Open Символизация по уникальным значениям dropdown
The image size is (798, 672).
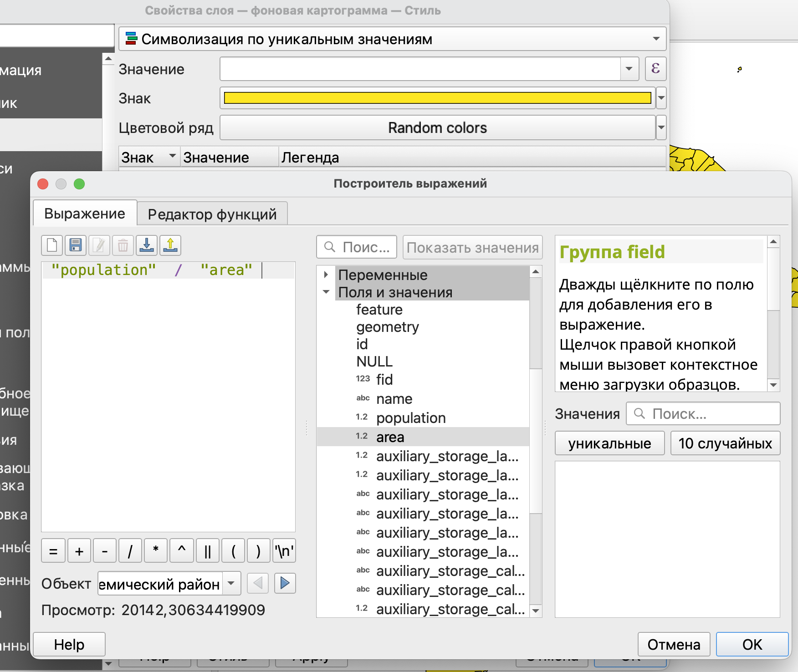656,39
